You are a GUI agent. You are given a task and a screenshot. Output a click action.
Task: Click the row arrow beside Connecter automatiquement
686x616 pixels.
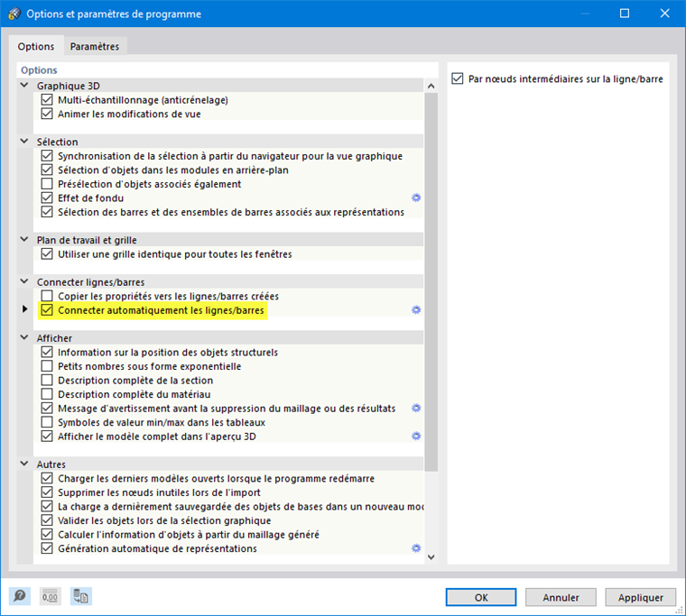pos(25,309)
